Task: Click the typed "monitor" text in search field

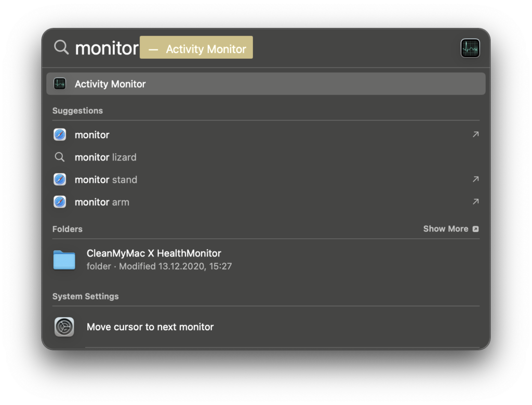Action: click(x=107, y=48)
